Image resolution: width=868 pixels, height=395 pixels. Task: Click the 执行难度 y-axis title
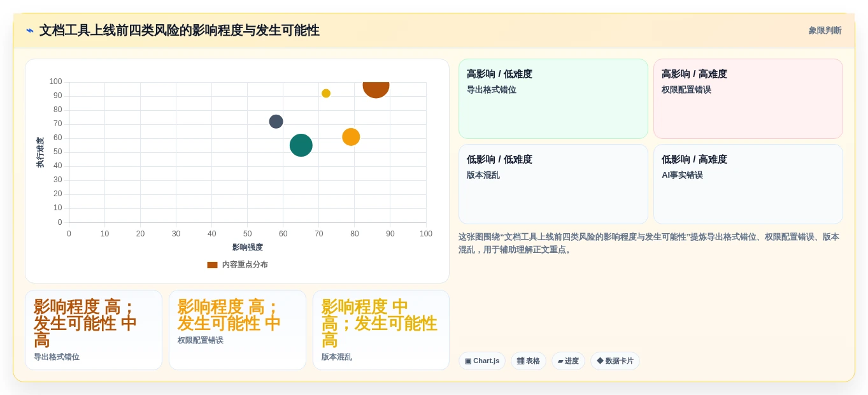pyautogui.click(x=40, y=152)
